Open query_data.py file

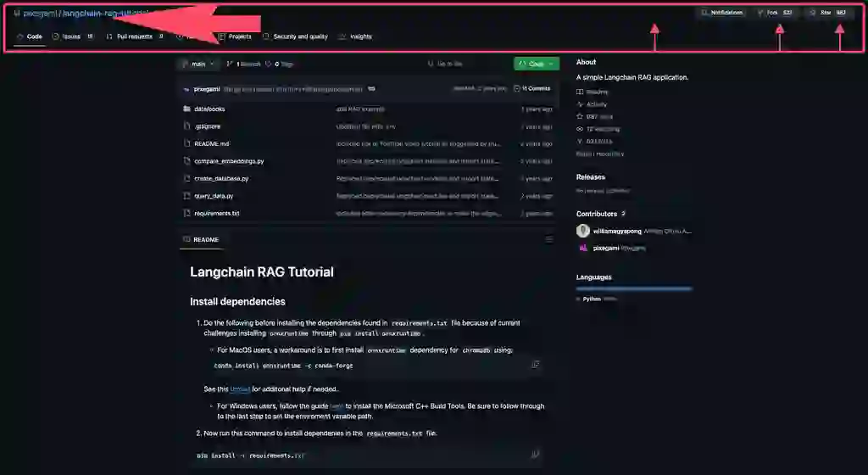click(x=214, y=196)
